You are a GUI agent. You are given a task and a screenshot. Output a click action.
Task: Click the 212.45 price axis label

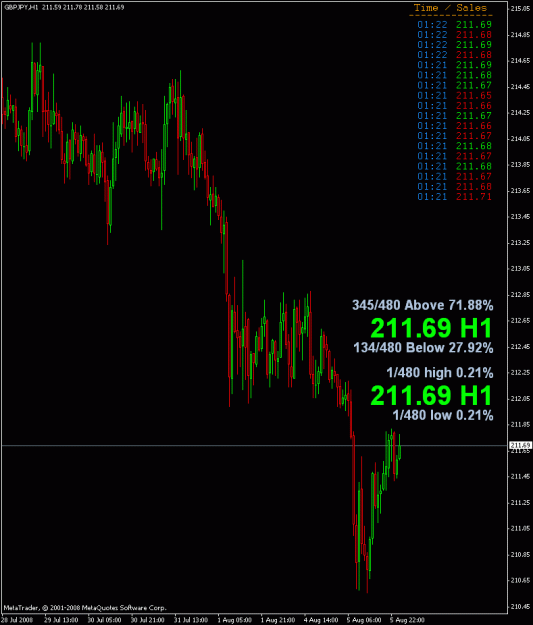pos(521,346)
